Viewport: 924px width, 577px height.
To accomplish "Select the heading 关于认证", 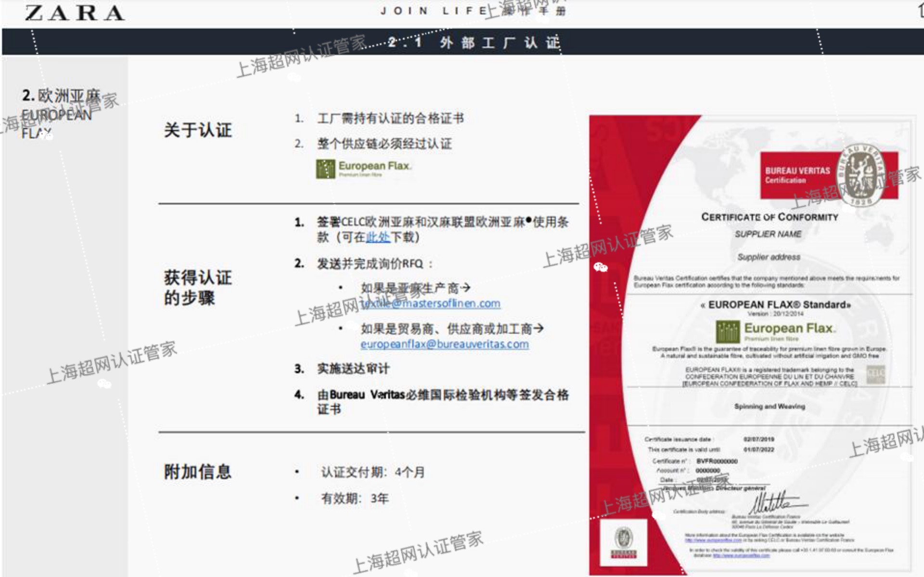I will (198, 130).
